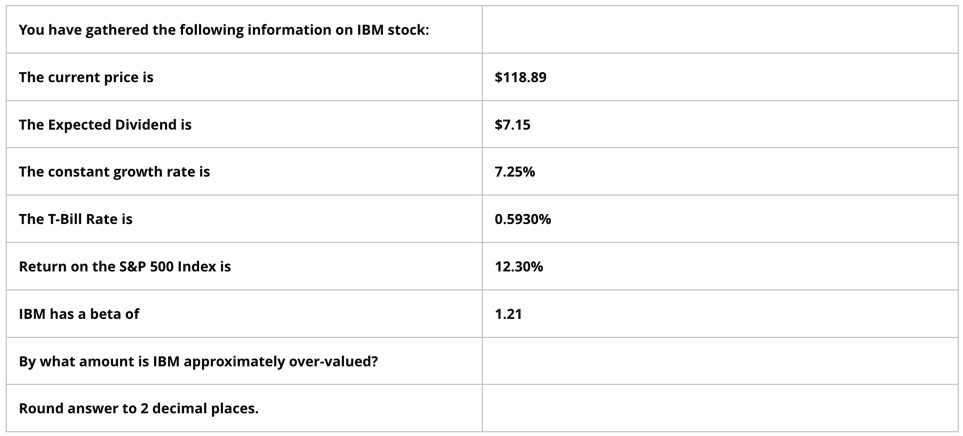Viewport: 963px width, 436px height.
Task: Click the header cell about IBM stock information
Action: 244,29
